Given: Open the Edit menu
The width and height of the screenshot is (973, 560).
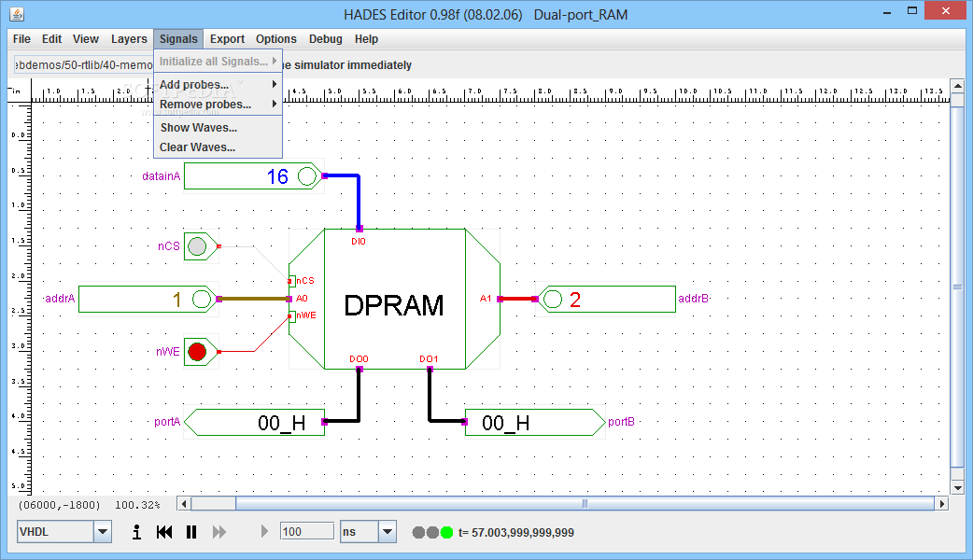Looking at the screenshot, I should pyautogui.click(x=51, y=39).
